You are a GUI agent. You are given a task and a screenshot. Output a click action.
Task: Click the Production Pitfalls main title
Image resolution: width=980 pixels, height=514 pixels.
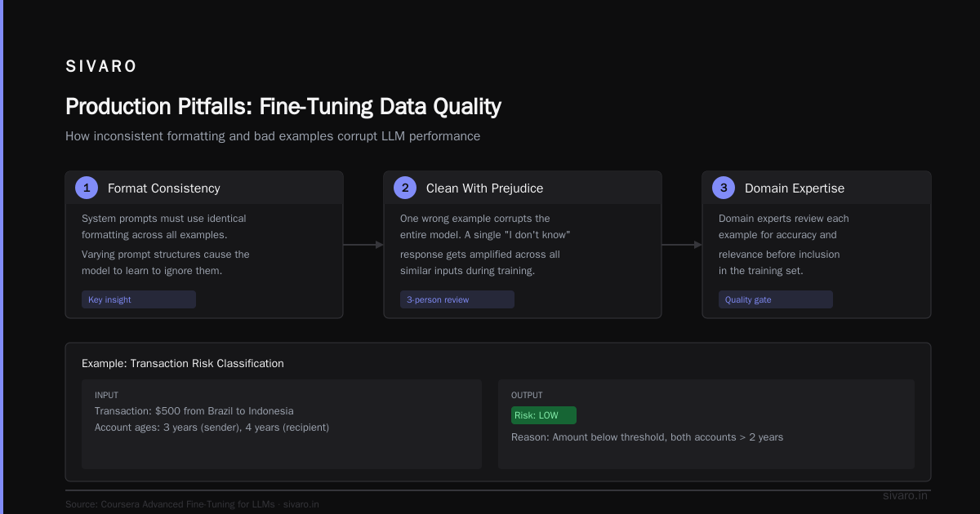click(x=283, y=107)
